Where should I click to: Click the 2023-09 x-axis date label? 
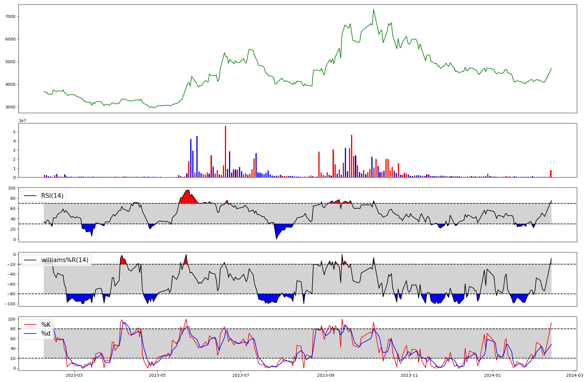click(326, 375)
